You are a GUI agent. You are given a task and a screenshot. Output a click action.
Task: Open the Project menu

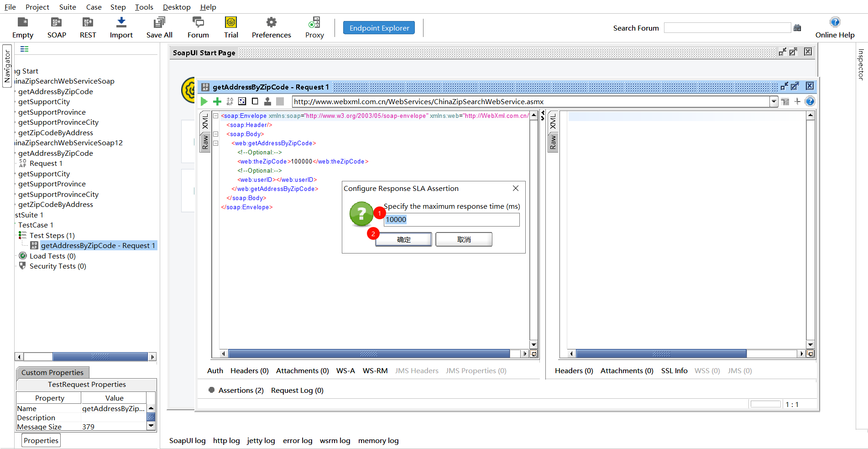(37, 7)
